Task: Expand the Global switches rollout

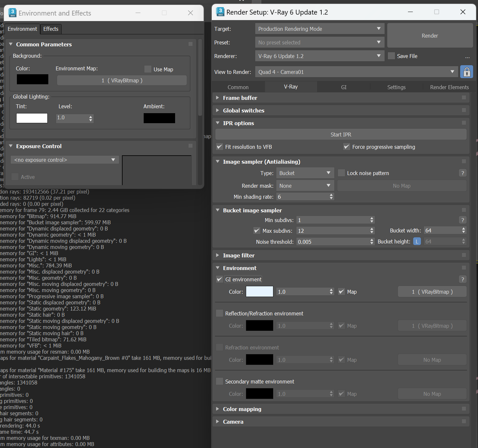Action: pyautogui.click(x=218, y=110)
